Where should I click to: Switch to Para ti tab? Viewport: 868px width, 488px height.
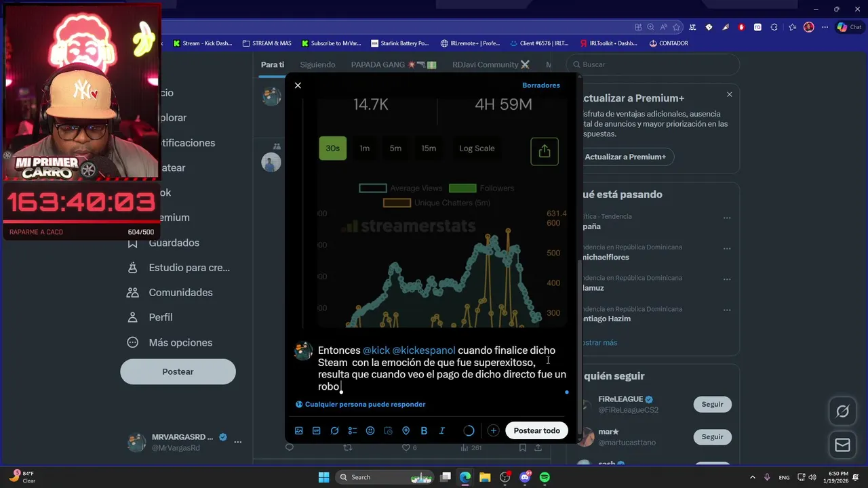coord(273,64)
